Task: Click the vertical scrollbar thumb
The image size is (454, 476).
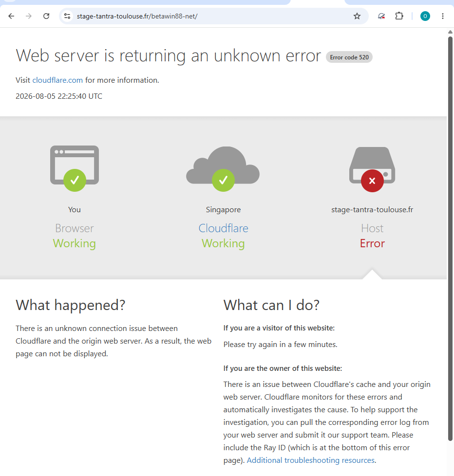Action: tap(450, 238)
